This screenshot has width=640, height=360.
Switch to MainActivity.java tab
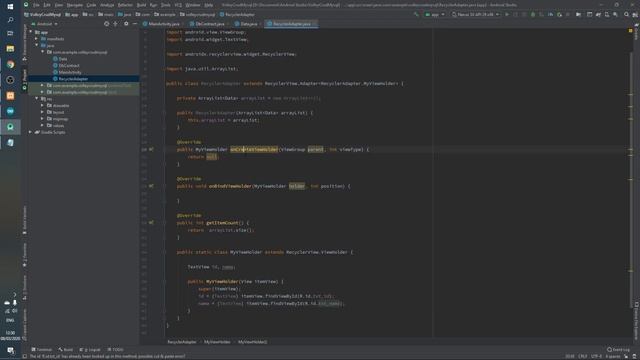[162, 24]
